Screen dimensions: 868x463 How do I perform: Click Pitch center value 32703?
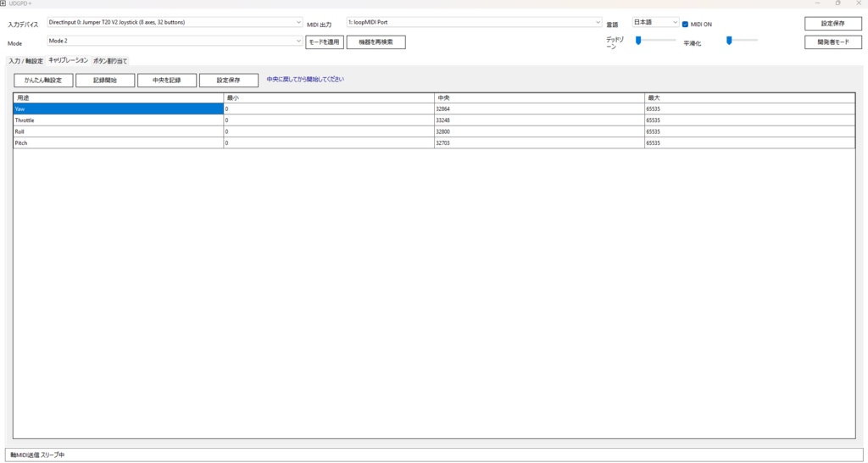(x=539, y=143)
